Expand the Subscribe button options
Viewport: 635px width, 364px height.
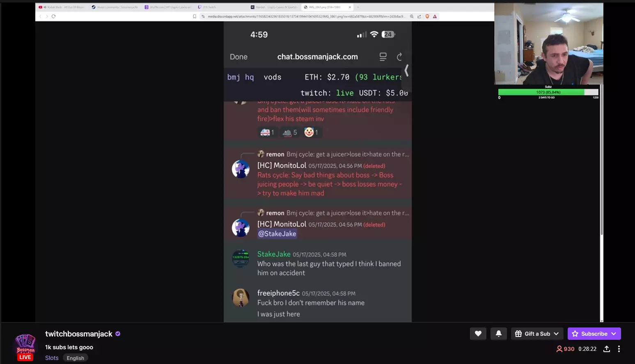594,334
